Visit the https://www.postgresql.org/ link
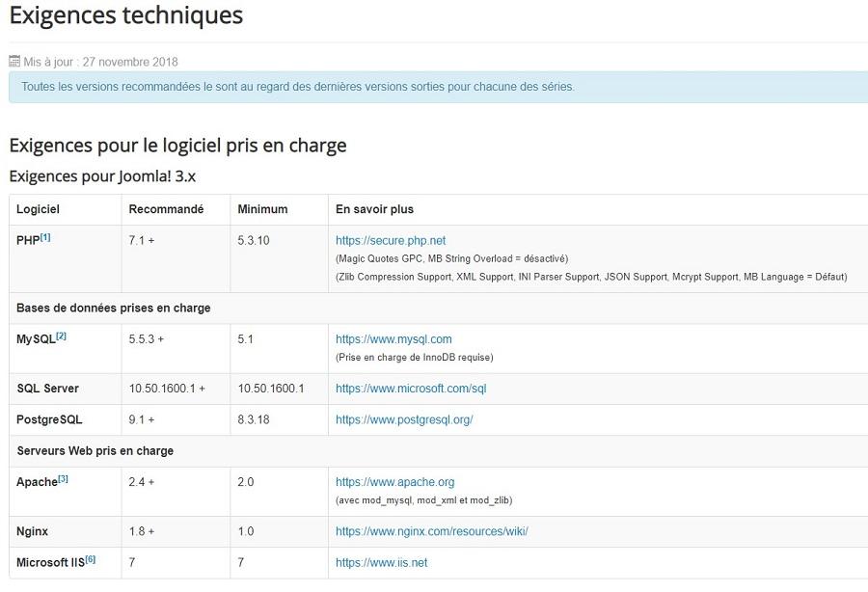The height and width of the screenshot is (592, 868). [404, 419]
